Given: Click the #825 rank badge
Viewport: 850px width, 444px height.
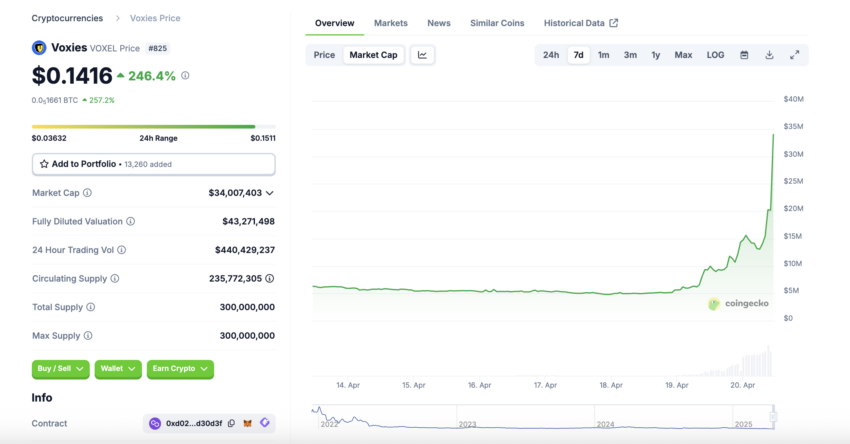Looking at the screenshot, I should pos(158,48).
